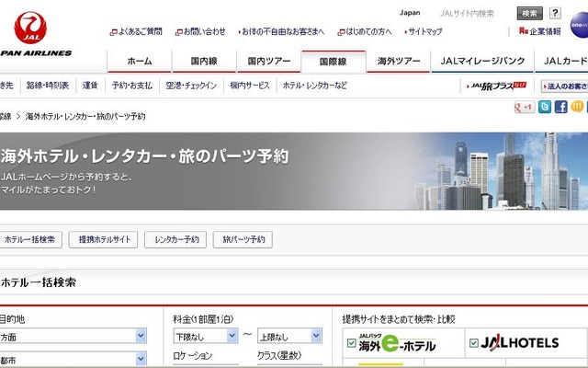Open JAL旅プラスなび banner link

[x=496, y=86]
